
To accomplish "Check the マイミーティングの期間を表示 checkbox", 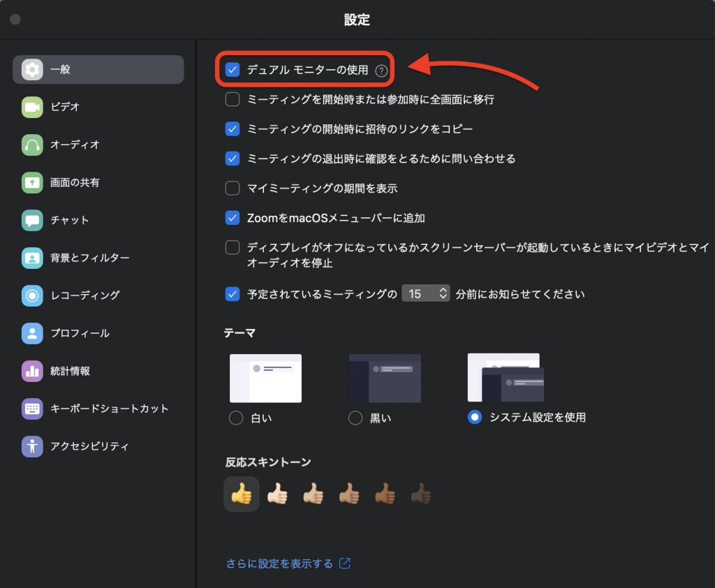I will coord(233,189).
